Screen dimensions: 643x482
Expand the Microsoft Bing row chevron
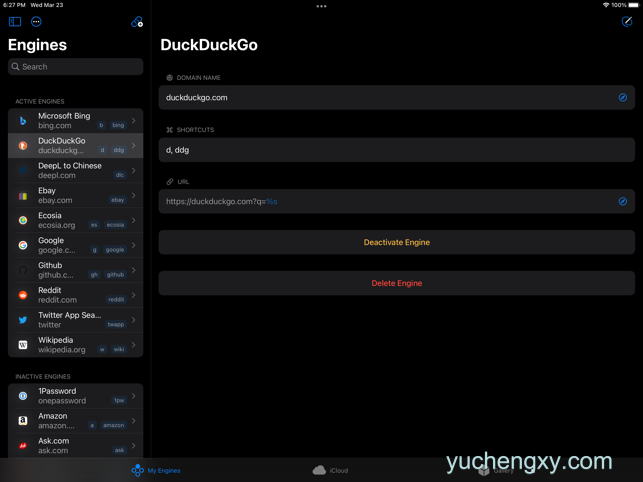[134, 121]
